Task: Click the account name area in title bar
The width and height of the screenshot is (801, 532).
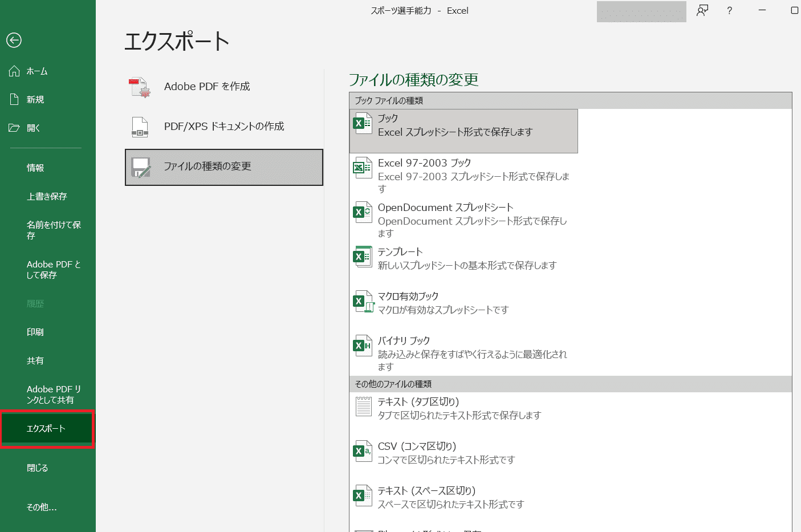Action: coord(641,11)
